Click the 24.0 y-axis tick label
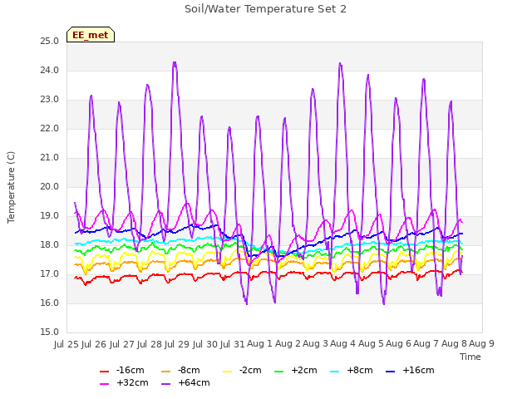 (x=50, y=70)
